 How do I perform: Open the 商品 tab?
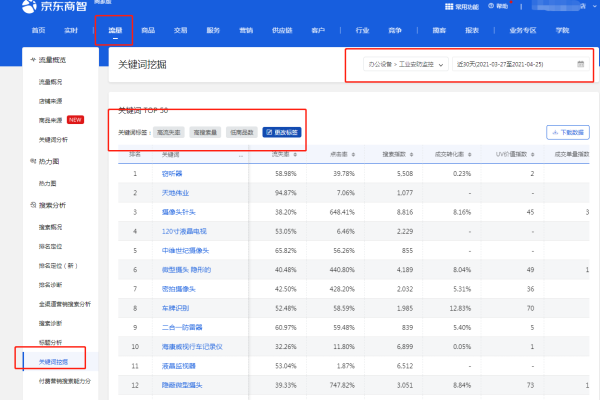(148, 30)
